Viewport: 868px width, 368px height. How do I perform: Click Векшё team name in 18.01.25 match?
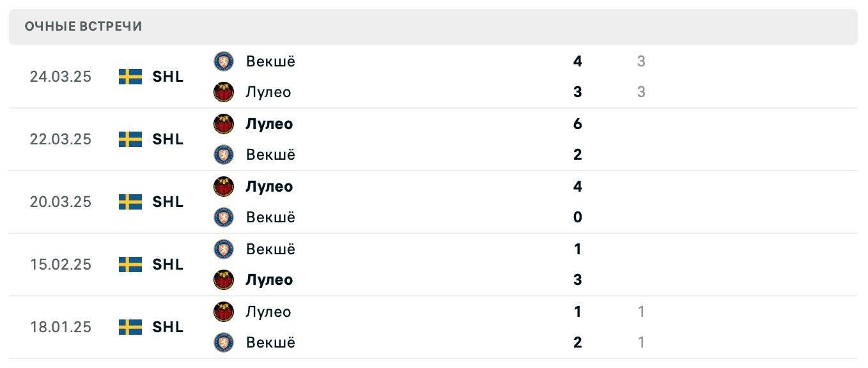(271, 342)
